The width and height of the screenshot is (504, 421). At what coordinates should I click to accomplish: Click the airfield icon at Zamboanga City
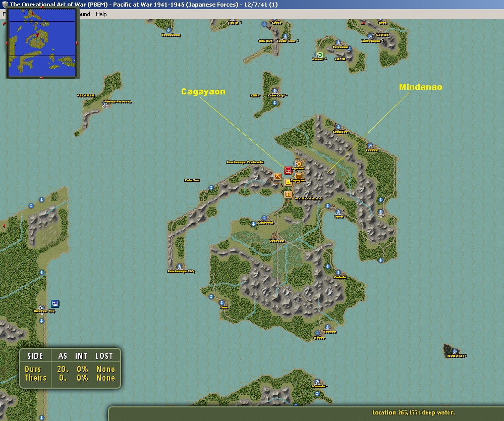click(x=180, y=267)
